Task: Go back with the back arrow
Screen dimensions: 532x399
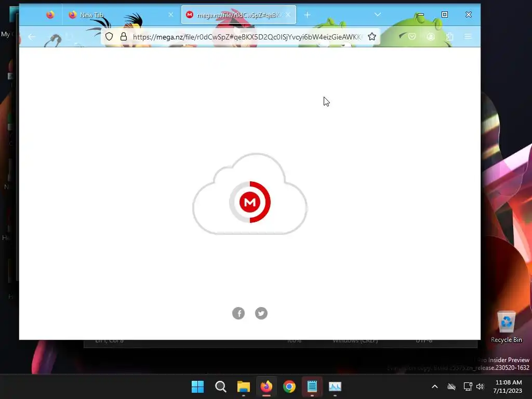Action: coord(32,37)
